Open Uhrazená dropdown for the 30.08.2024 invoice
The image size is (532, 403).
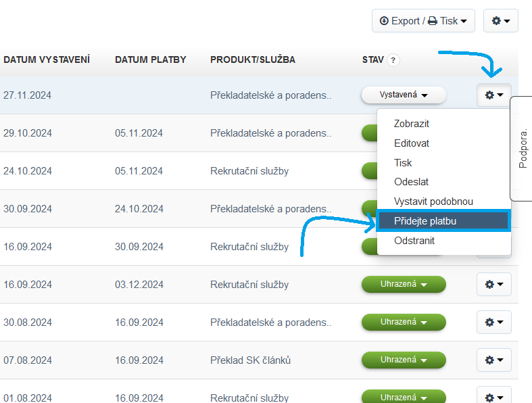tap(404, 322)
